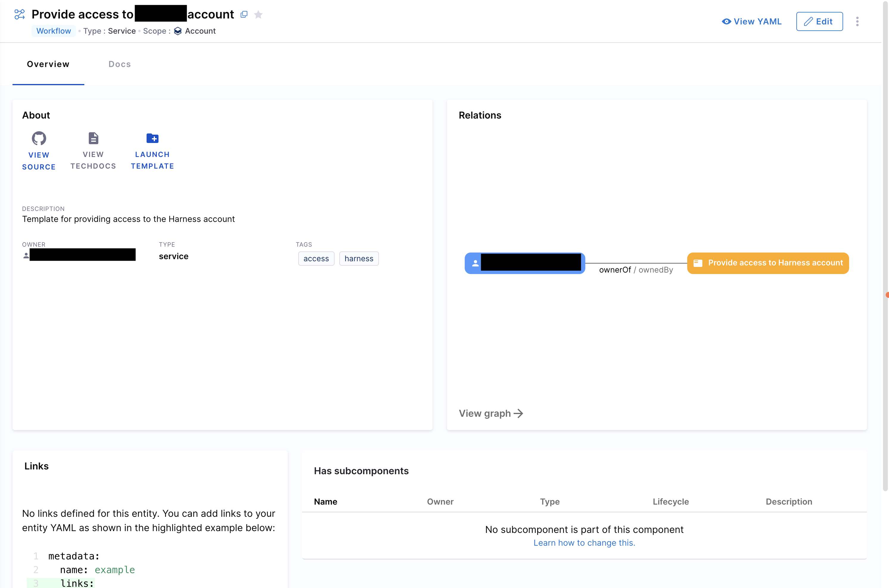Click the GitHub View Source icon

(x=39, y=139)
